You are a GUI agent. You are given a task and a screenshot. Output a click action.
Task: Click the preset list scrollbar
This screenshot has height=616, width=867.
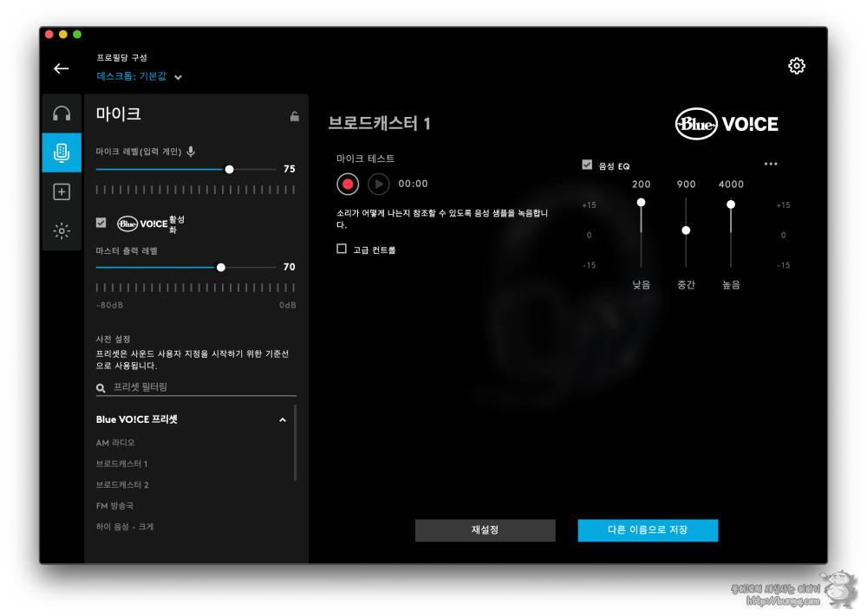[x=296, y=443]
